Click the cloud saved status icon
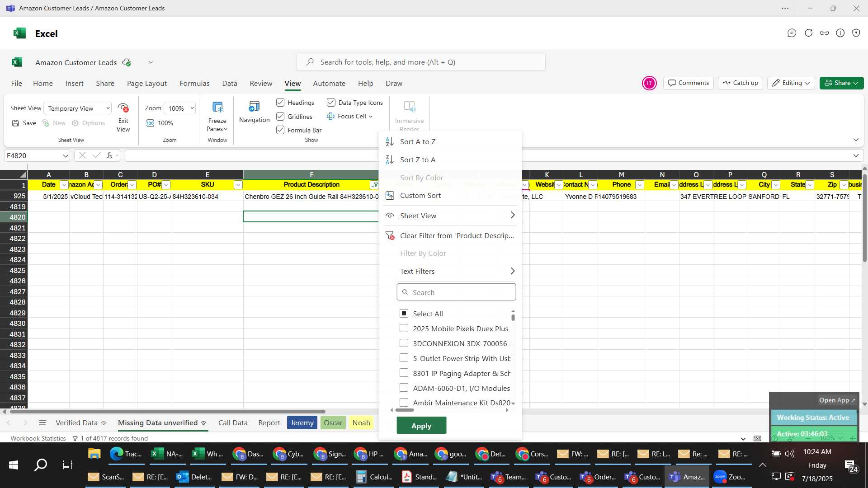This screenshot has width=868, height=488. [x=127, y=62]
